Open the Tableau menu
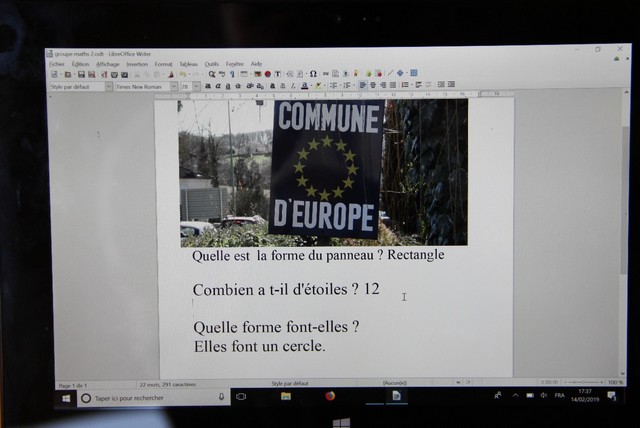This screenshot has height=428, width=640. click(x=188, y=64)
